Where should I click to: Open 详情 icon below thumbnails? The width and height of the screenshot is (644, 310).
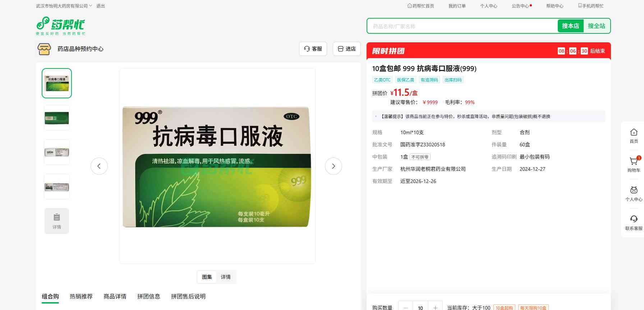[57, 221]
